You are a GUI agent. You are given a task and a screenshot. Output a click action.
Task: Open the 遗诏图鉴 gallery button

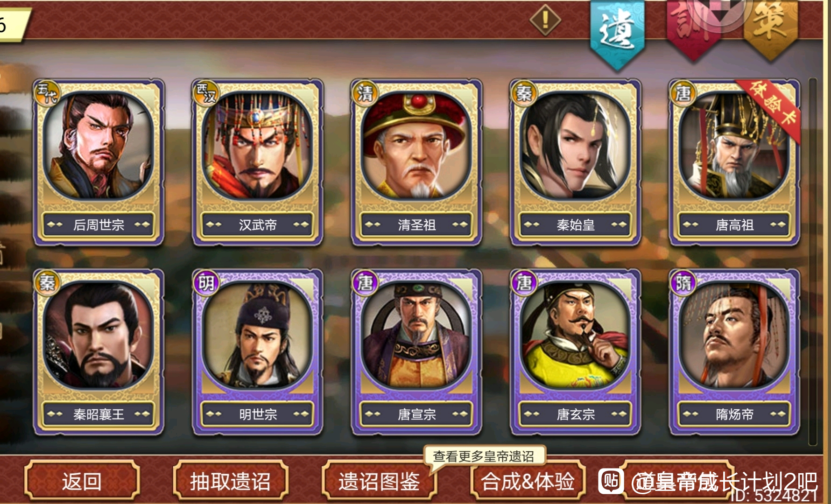pos(379,481)
